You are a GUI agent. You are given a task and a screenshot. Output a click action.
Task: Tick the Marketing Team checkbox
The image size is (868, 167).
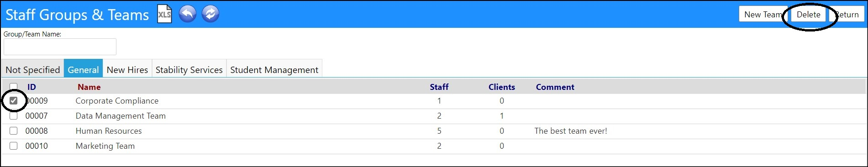click(x=14, y=146)
